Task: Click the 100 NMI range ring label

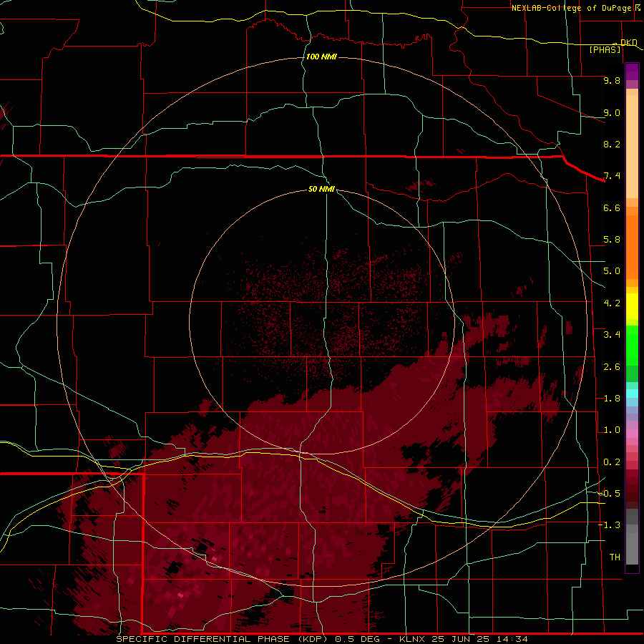Action: click(x=321, y=57)
